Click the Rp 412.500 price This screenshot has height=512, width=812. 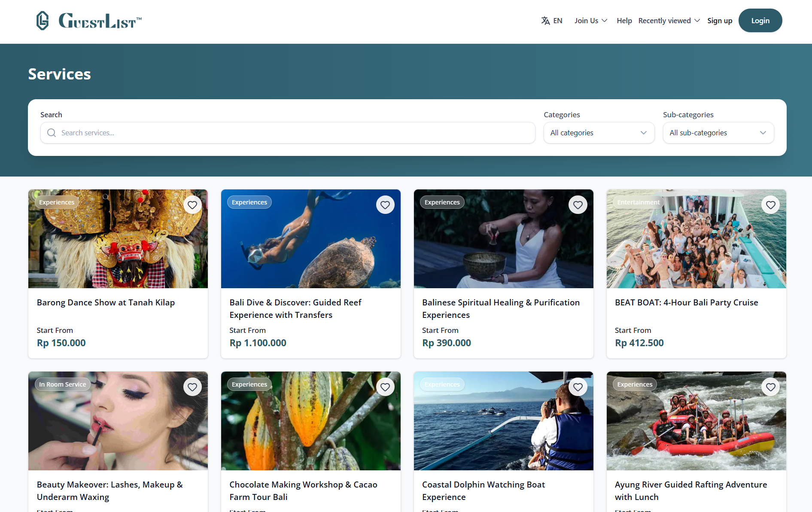point(639,343)
